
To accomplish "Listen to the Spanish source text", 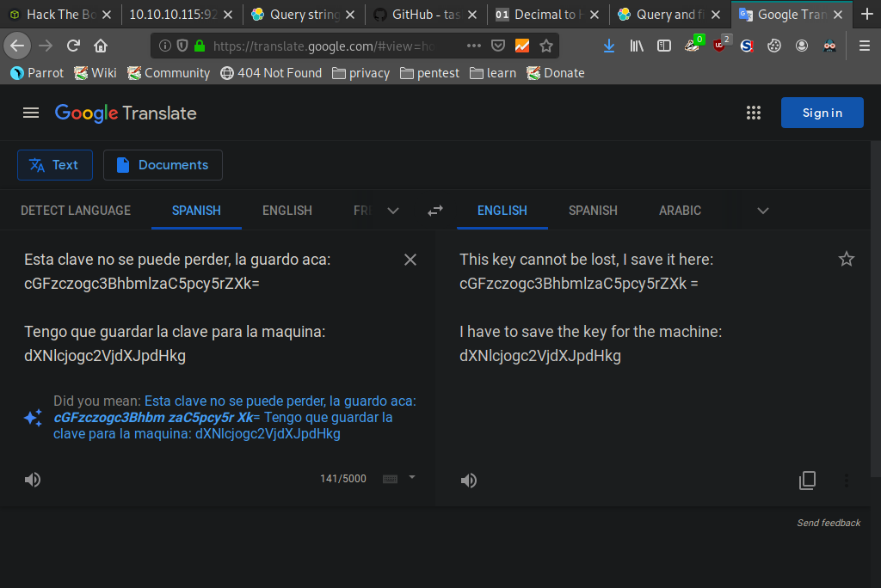I will tap(33, 480).
